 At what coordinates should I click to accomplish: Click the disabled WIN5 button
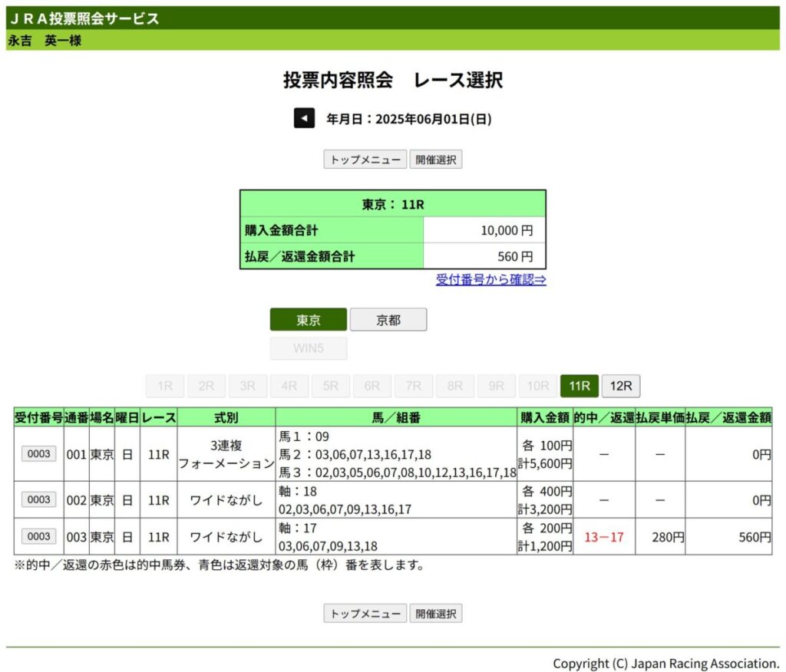[x=309, y=348]
